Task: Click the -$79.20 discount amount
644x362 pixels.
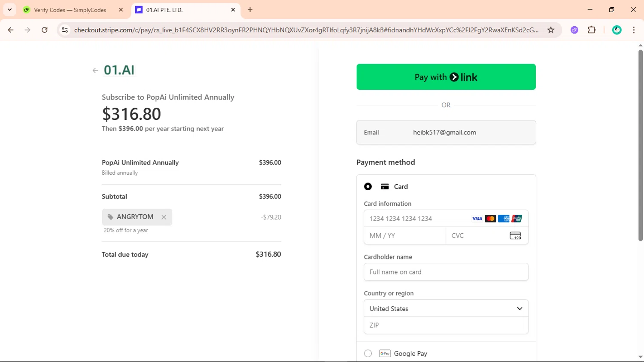Action: point(271,217)
